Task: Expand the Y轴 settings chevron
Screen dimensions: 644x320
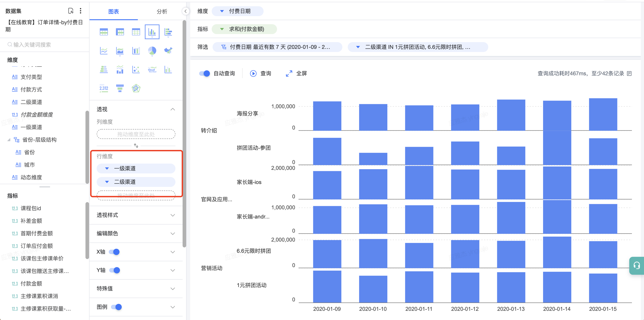Action: 173,270
